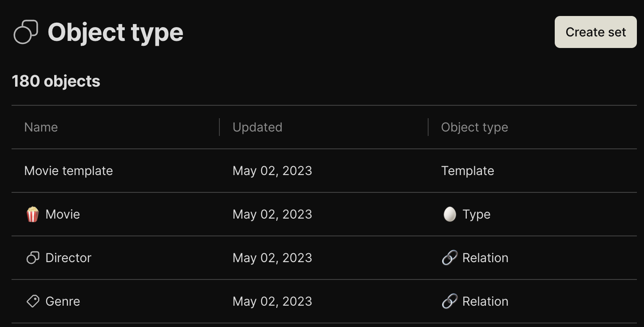Click the popcorn icon next to Movie
This screenshot has width=644, height=327.
pyautogui.click(x=32, y=214)
